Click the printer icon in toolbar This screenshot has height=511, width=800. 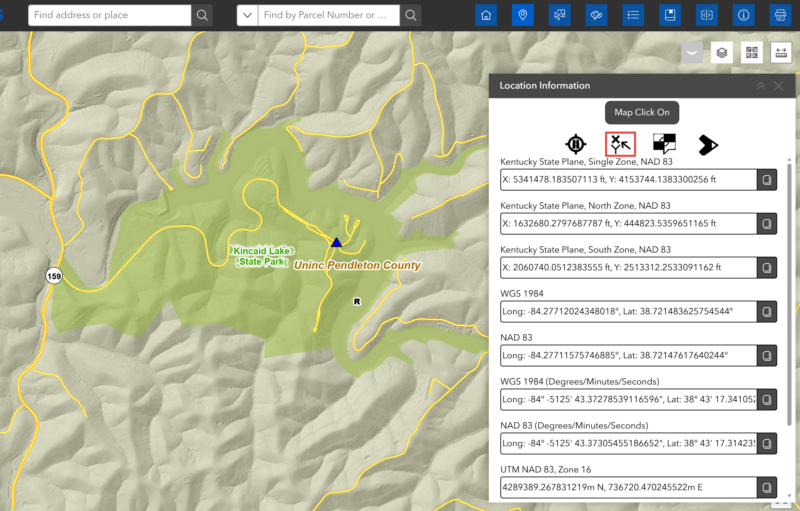pyautogui.click(x=780, y=15)
